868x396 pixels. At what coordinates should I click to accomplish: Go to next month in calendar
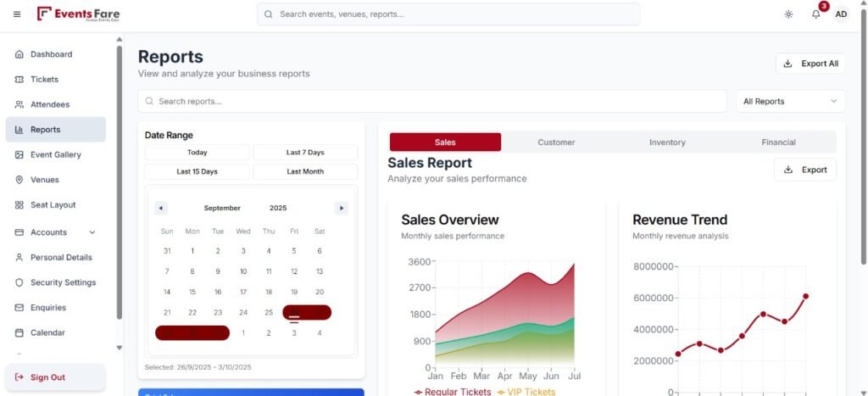click(341, 208)
